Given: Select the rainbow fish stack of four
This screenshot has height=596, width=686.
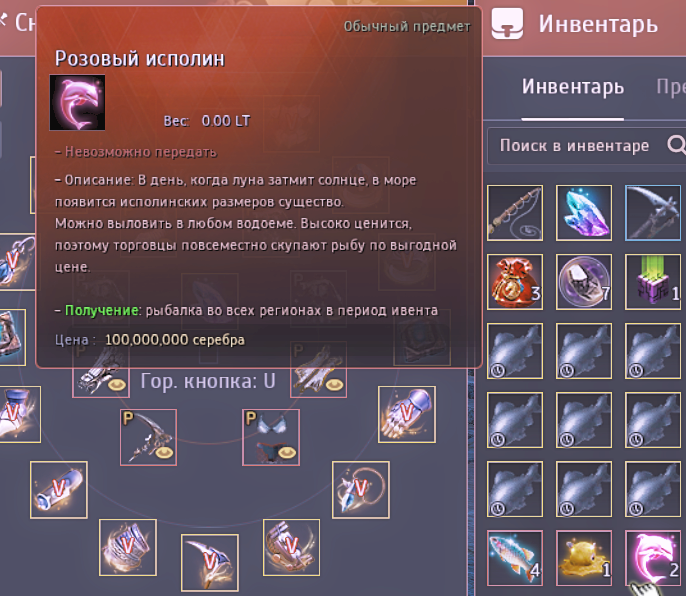Looking at the screenshot, I should coord(515,558).
